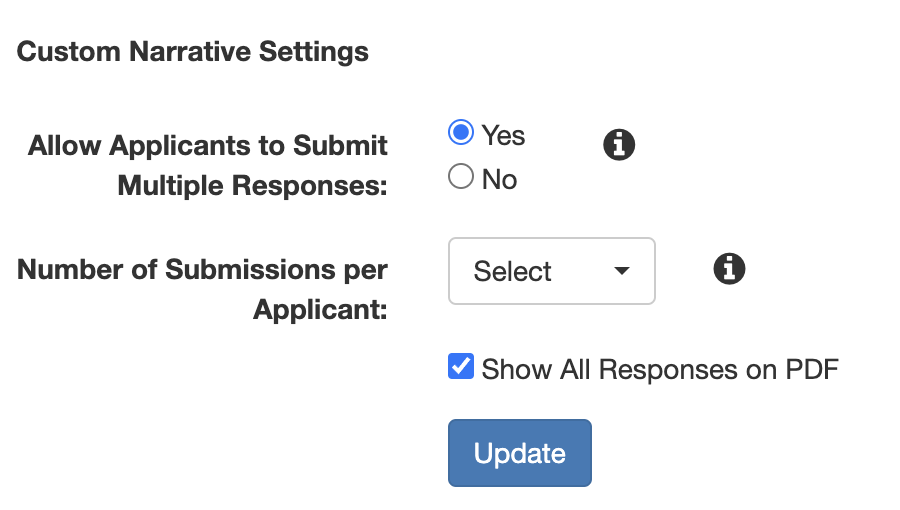Click 'Allow Applicants to Submit Multiple Responses' label

click(x=208, y=165)
